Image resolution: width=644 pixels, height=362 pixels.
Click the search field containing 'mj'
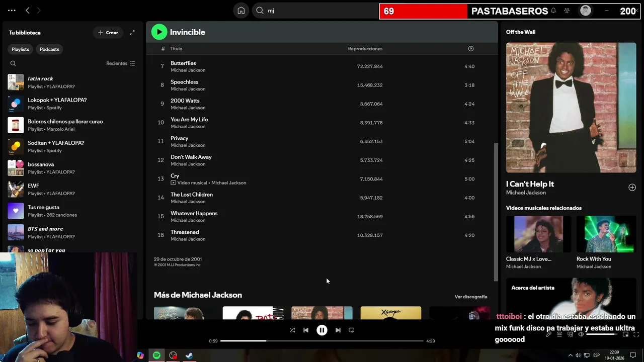pyautogui.click(x=315, y=11)
